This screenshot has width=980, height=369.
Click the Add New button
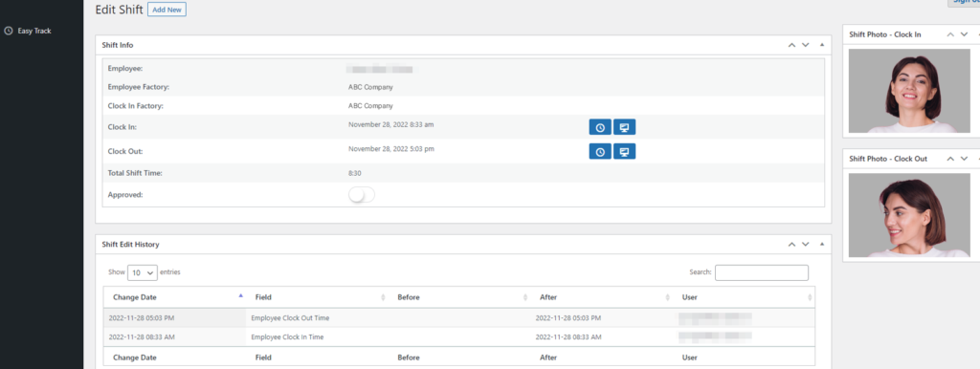pyautogui.click(x=167, y=10)
